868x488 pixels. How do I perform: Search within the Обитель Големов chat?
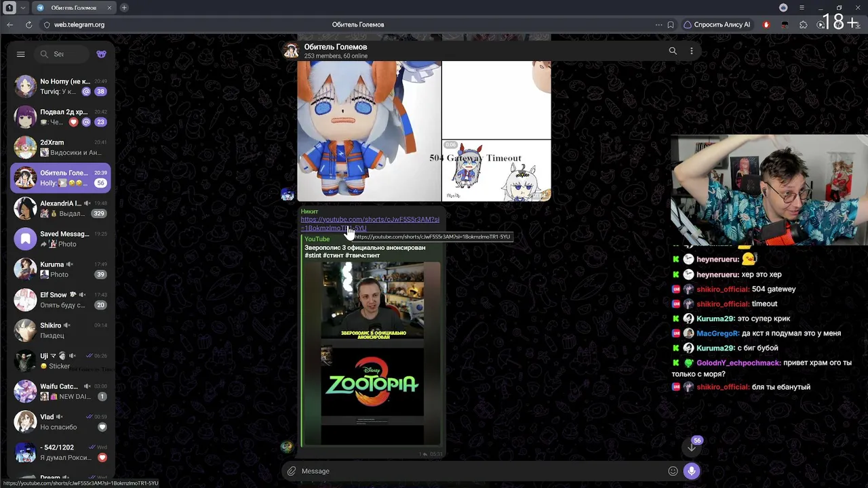(x=673, y=51)
